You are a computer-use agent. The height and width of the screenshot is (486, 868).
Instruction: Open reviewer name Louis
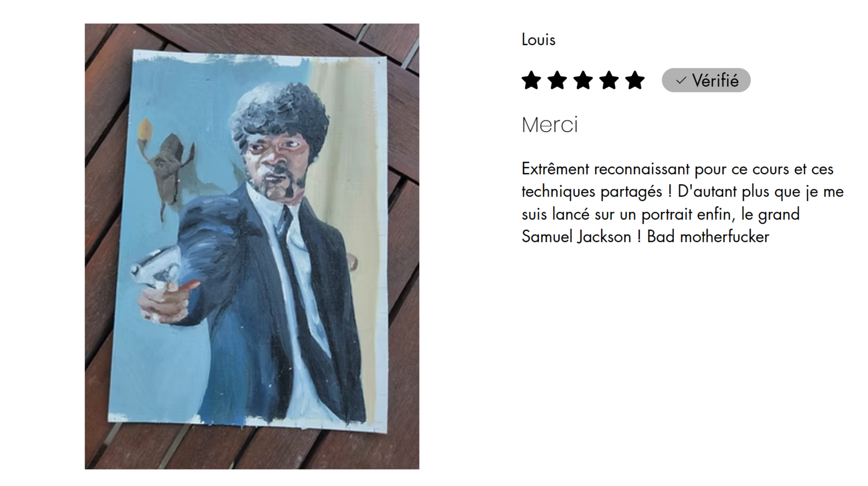click(538, 40)
